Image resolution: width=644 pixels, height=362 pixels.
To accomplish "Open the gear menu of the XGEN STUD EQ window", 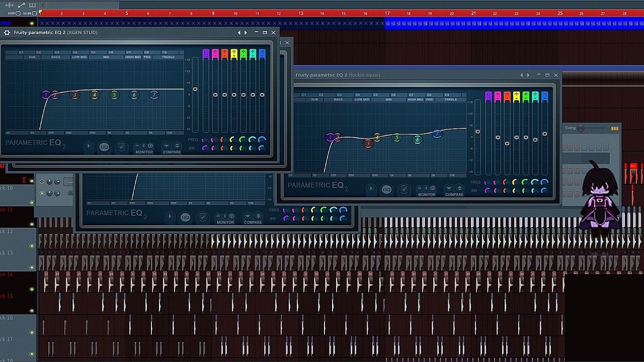I will coord(7,33).
